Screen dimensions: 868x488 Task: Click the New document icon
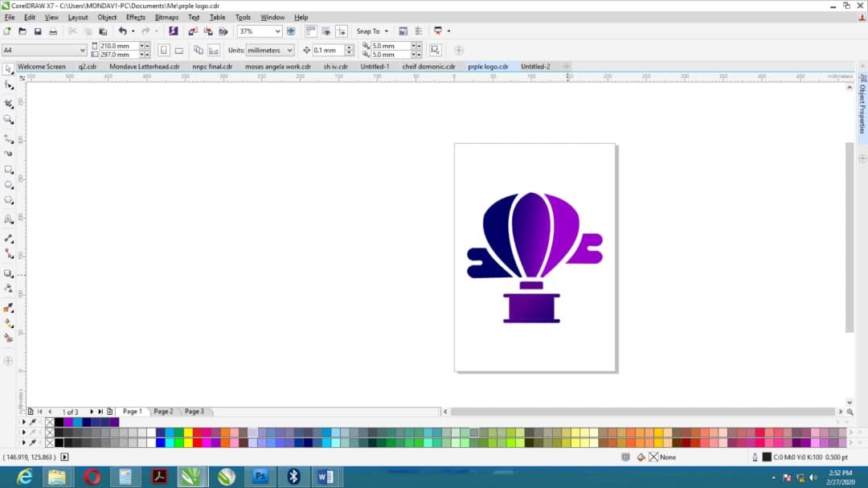pyautogui.click(x=7, y=31)
